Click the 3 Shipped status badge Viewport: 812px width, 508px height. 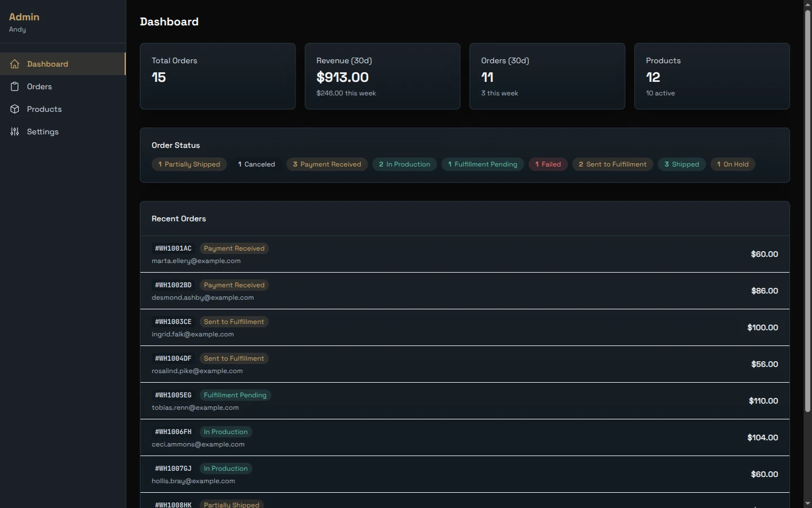[x=682, y=164]
